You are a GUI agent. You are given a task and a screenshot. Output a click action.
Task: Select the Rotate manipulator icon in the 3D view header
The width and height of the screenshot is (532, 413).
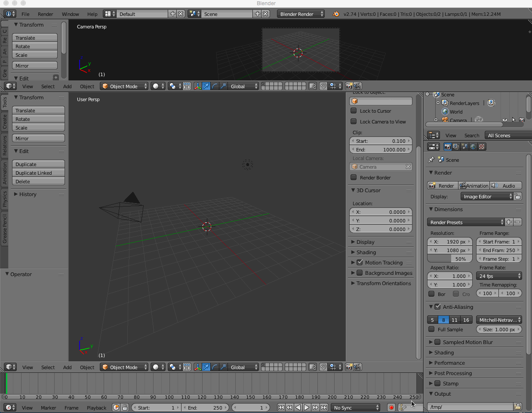pyautogui.click(x=215, y=86)
